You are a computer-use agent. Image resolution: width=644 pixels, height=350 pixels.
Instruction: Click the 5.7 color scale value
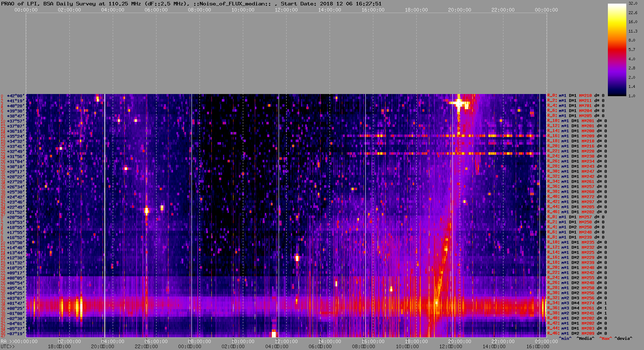pyautogui.click(x=632, y=50)
